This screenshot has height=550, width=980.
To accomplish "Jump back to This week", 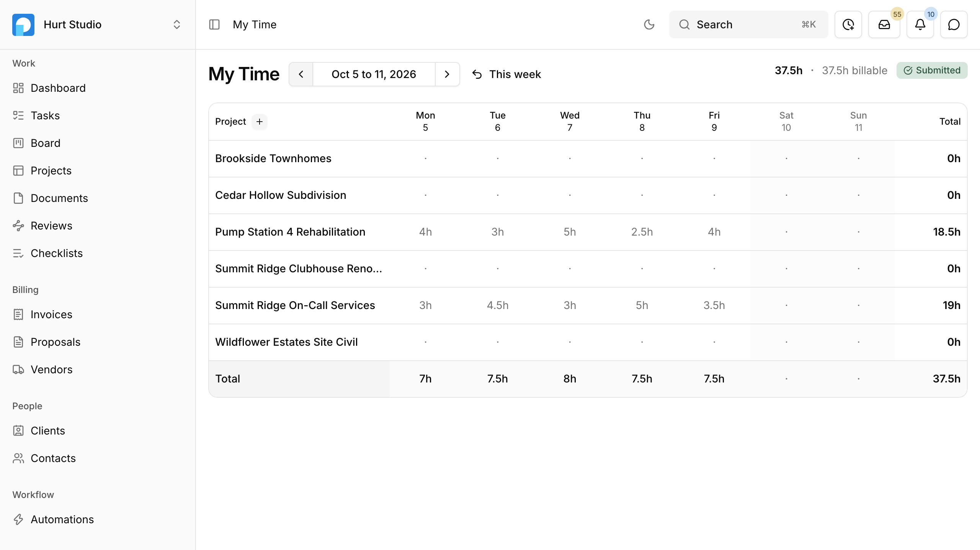I will pos(506,74).
